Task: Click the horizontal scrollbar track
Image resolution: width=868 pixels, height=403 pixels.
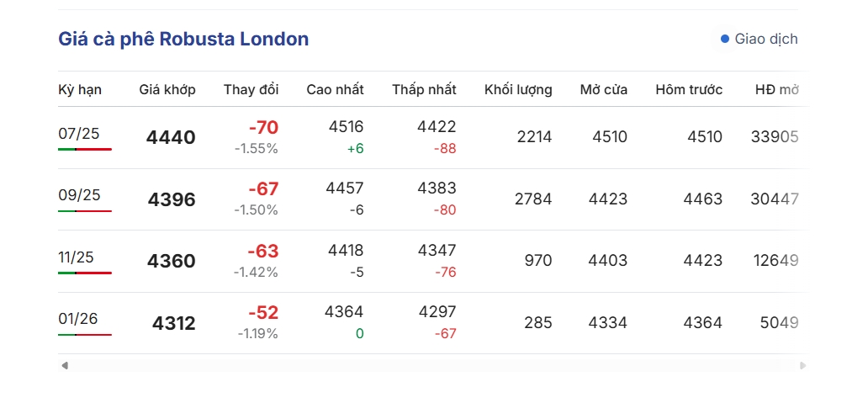Action: click(x=433, y=365)
